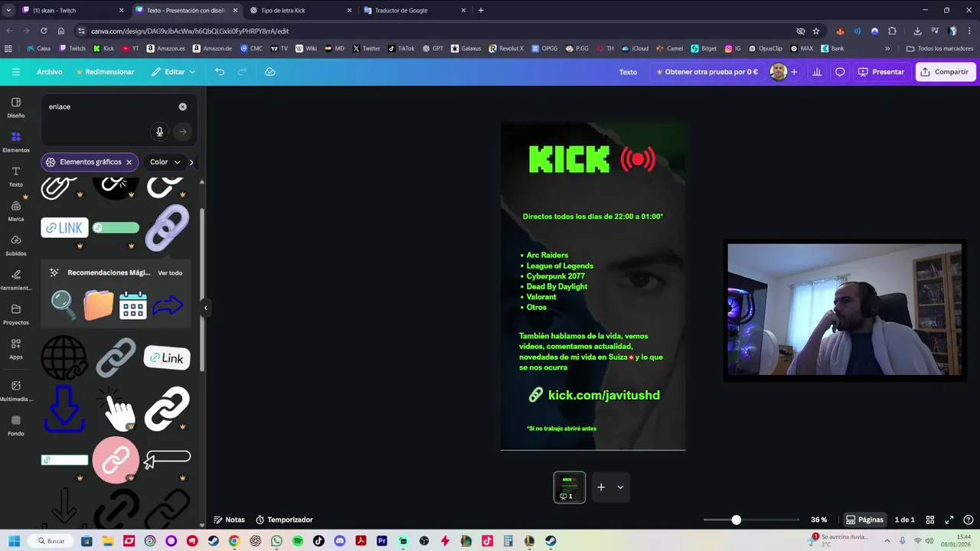Insert the lilac chain link graphic
Image resolution: width=980 pixels, height=551 pixels.
pos(167,227)
